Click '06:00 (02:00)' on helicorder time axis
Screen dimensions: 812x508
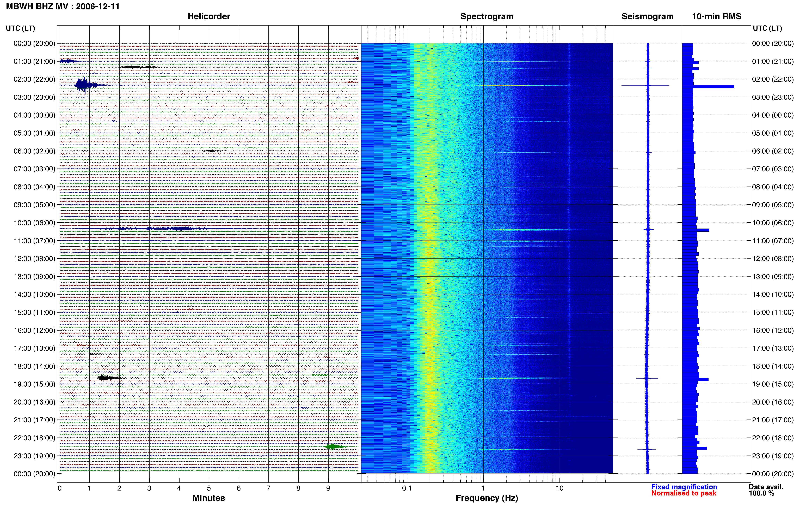click(34, 151)
